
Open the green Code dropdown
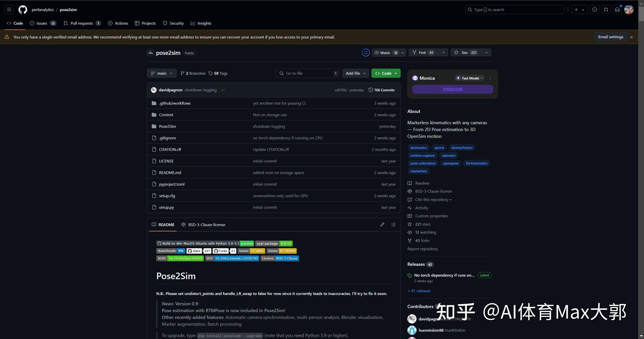click(x=386, y=73)
